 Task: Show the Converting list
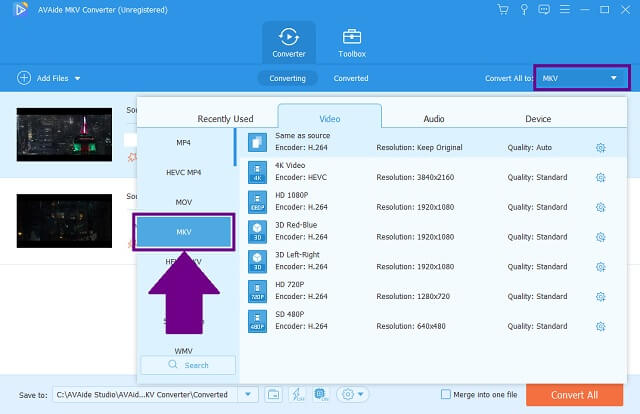pyautogui.click(x=287, y=78)
